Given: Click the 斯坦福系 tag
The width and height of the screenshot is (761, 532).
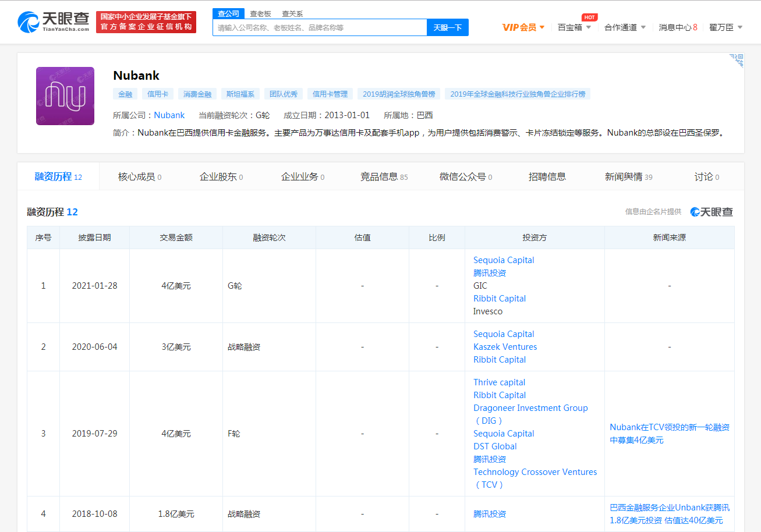Looking at the screenshot, I should [241, 94].
